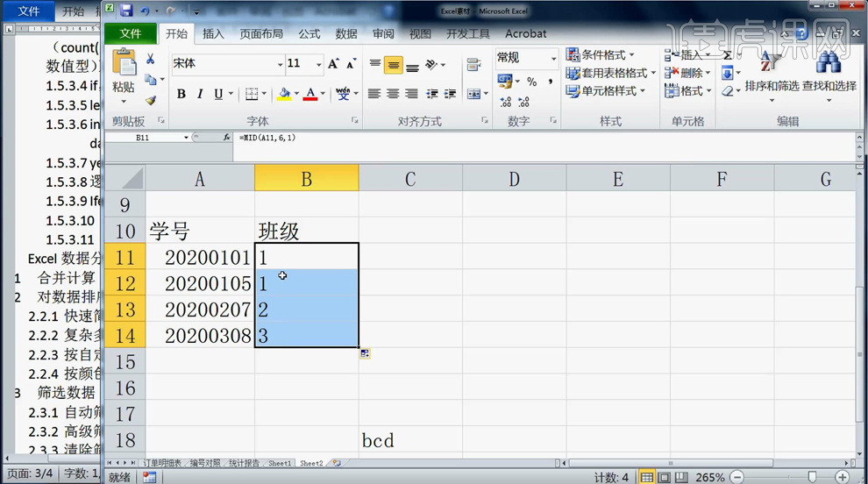868x484 pixels.
Task: Click the Auto Fill Options icon
Action: (x=365, y=353)
